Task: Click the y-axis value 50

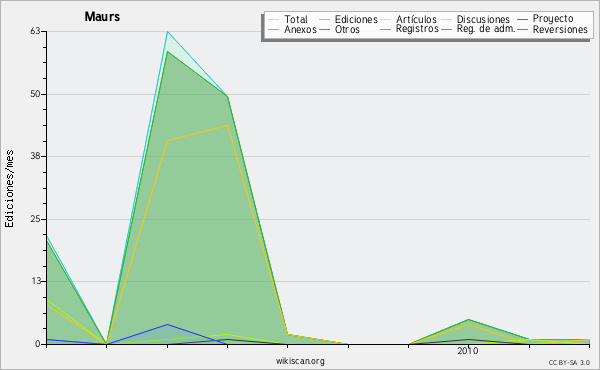Action: click(x=36, y=94)
